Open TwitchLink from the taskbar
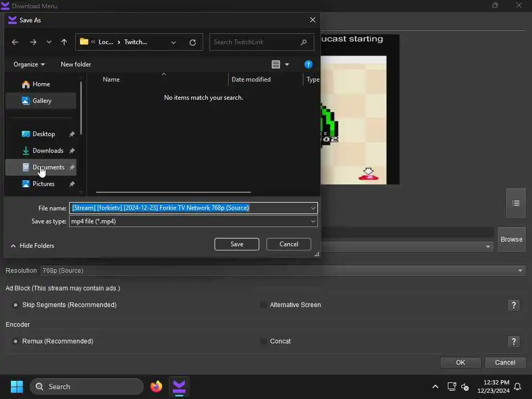532x399 pixels. 179,387
